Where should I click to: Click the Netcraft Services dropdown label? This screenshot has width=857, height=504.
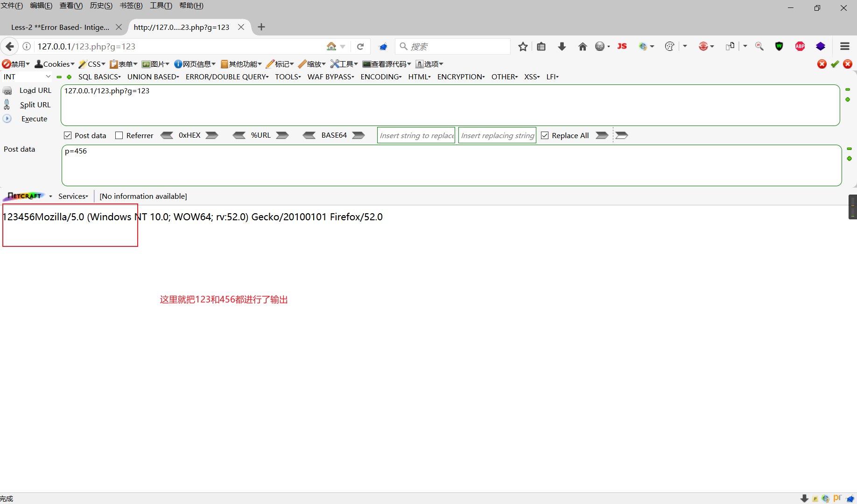click(72, 196)
